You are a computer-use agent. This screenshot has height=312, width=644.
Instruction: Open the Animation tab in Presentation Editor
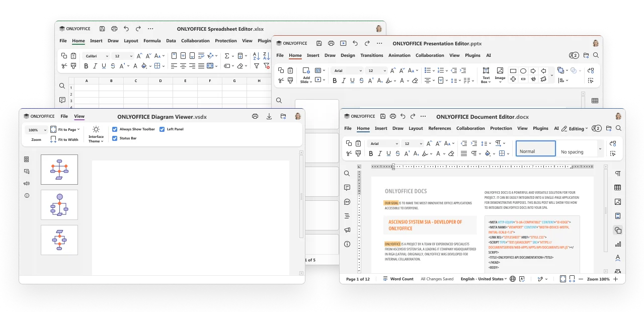[399, 55]
